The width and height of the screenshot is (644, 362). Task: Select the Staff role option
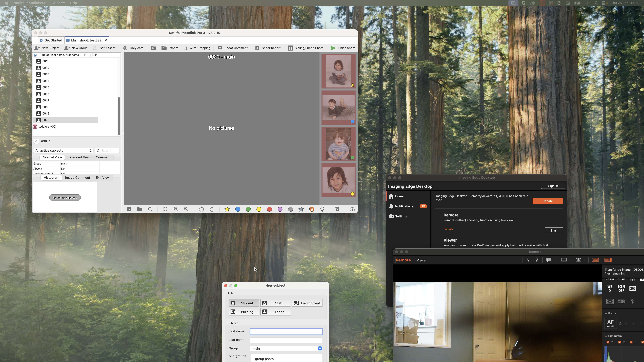point(275,303)
